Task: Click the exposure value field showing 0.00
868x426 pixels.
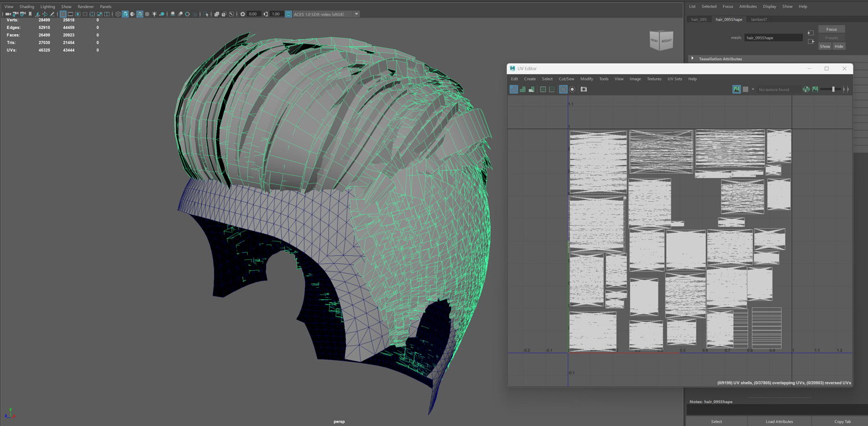Action: 253,14
